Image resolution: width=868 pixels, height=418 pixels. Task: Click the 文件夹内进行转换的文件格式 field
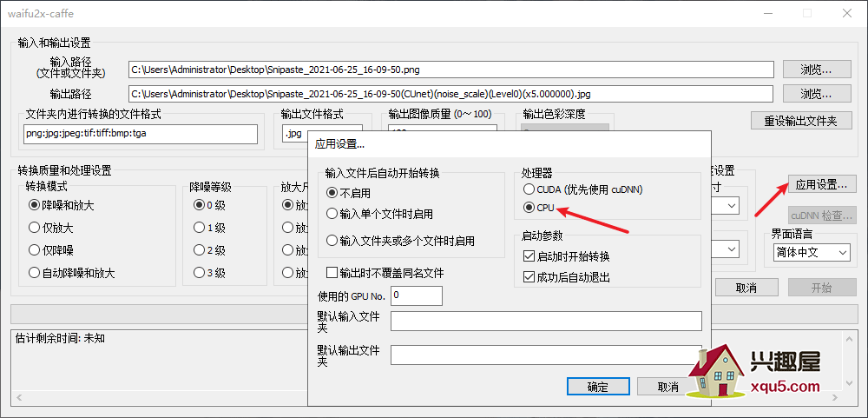[x=141, y=134]
